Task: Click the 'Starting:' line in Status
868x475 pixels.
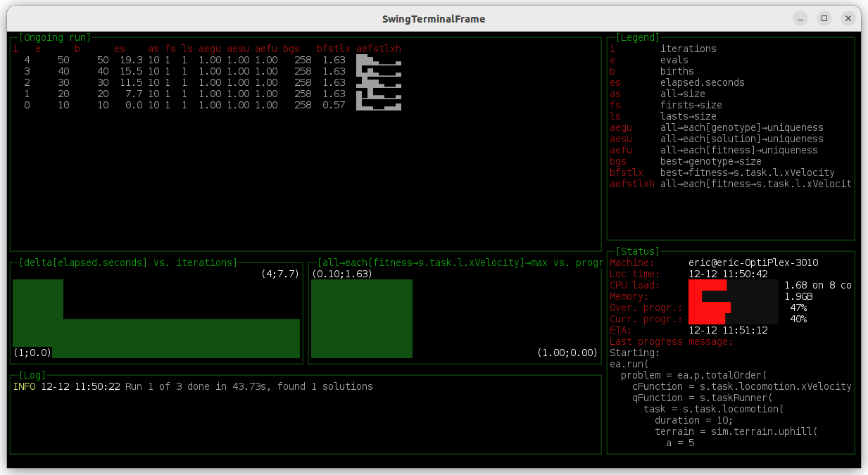Action: (635, 353)
